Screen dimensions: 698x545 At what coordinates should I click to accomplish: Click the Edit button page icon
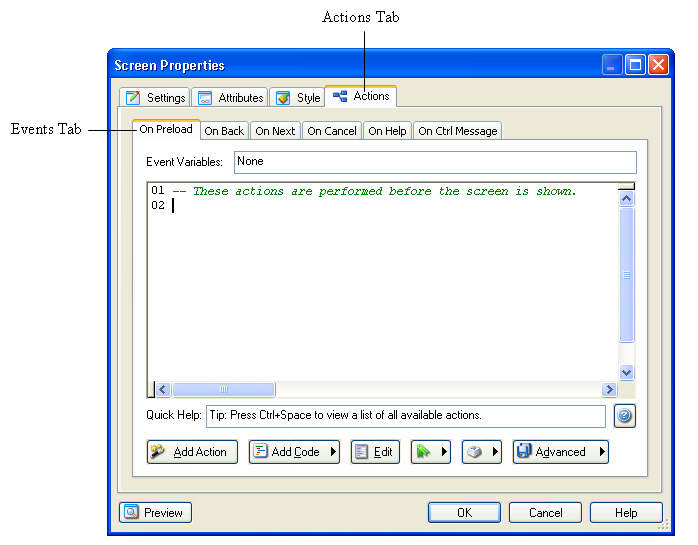point(361,451)
